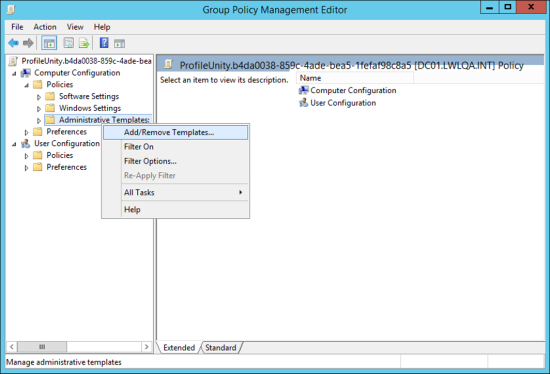Click tree pane scroll left arrow
The image size is (550, 374).
(12, 347)
